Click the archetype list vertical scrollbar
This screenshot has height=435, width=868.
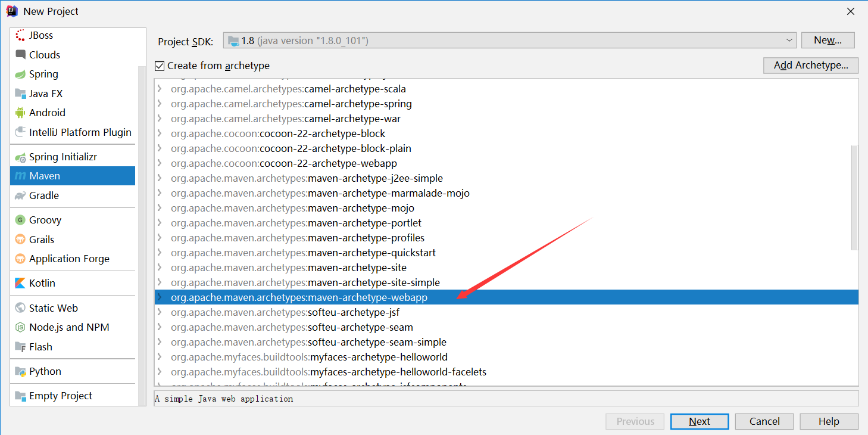(855, 197)
